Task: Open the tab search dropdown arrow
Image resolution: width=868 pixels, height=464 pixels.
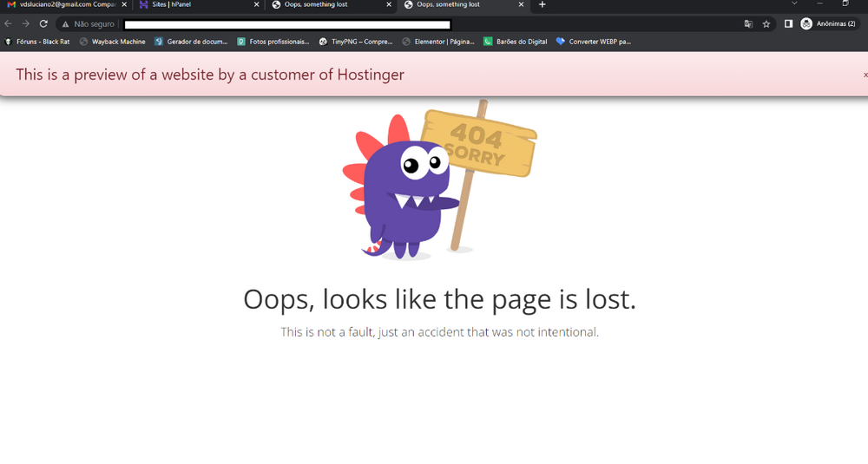Action: coord(794,3)
